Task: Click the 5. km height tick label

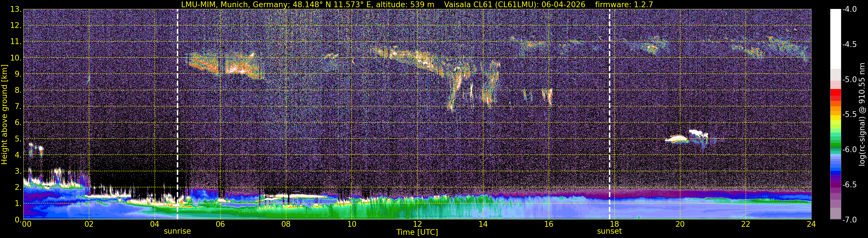Action: [16, 139]
